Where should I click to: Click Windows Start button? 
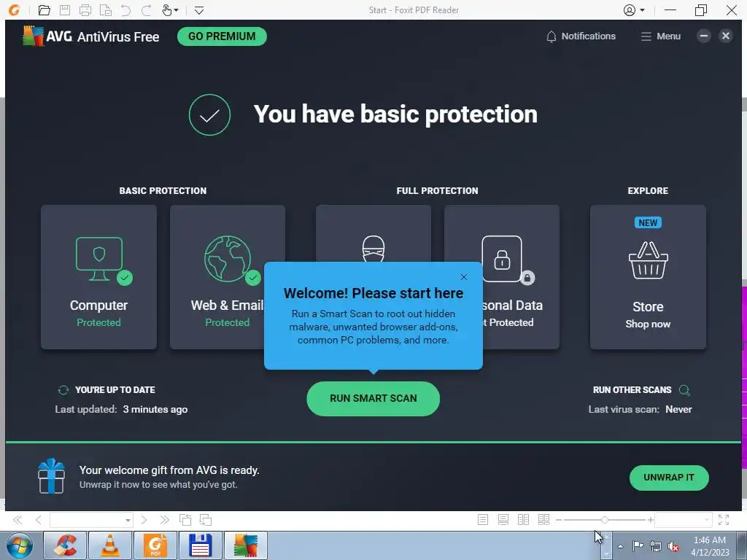pyautogui.click(x=20, y=545)
